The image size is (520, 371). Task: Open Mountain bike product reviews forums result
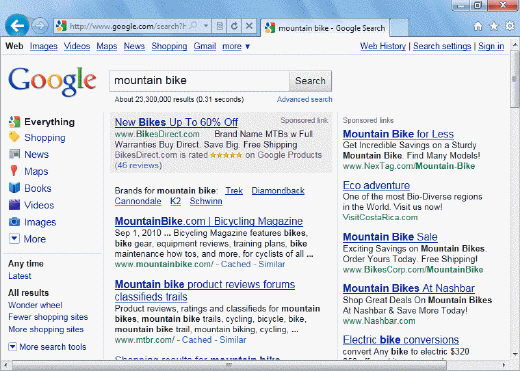205,290
